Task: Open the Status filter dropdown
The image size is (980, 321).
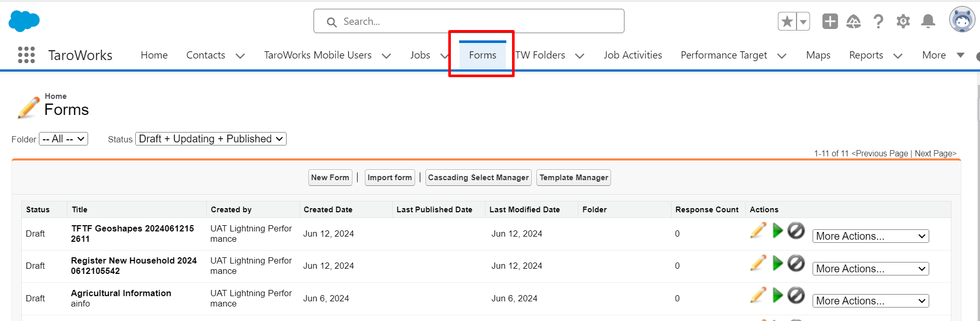Action: pyautogui.click(x=210, y=139)
